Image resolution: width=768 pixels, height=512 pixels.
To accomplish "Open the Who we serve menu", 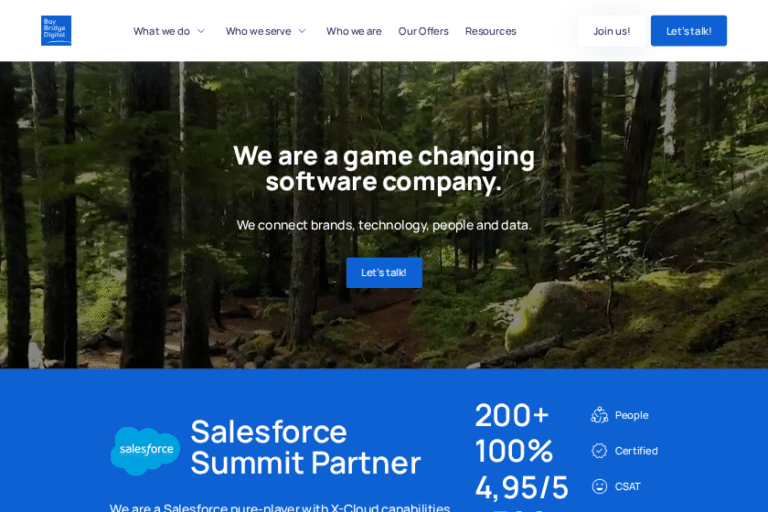I will tap(258, 31).
